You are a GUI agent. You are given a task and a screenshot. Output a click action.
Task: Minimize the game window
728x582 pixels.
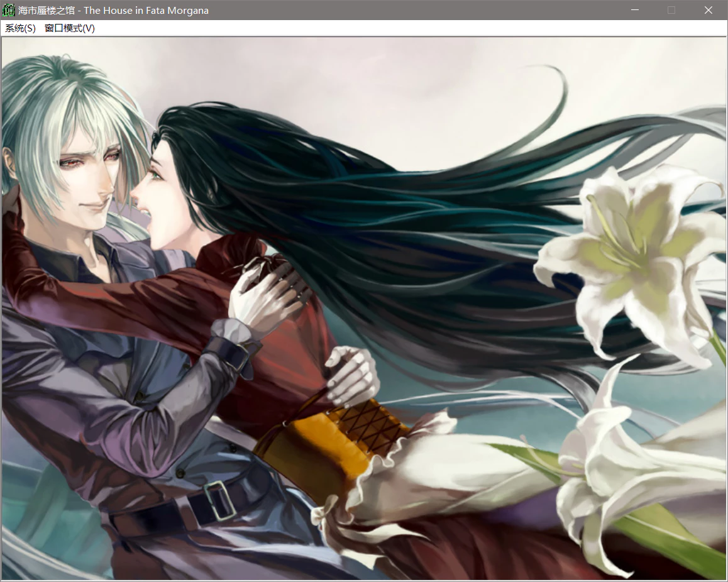635,10
